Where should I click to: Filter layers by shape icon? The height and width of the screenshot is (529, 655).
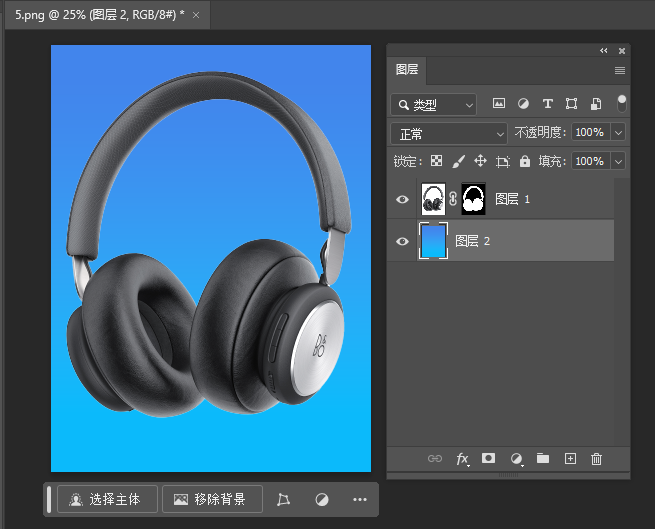(571, 103)
